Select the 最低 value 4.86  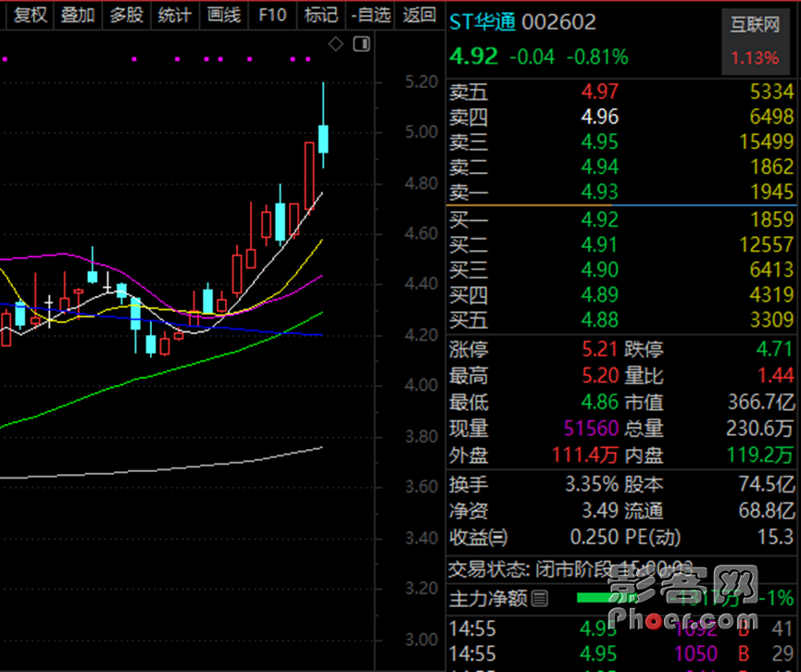coord(600,403)
